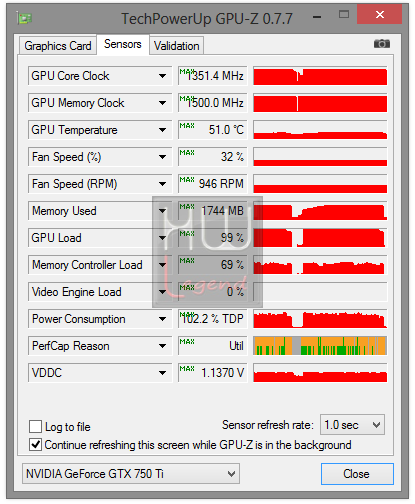Click the PerfCap Reason colored graph
Image resolution: width=415 pixels, height=504 pixels.
320,346
